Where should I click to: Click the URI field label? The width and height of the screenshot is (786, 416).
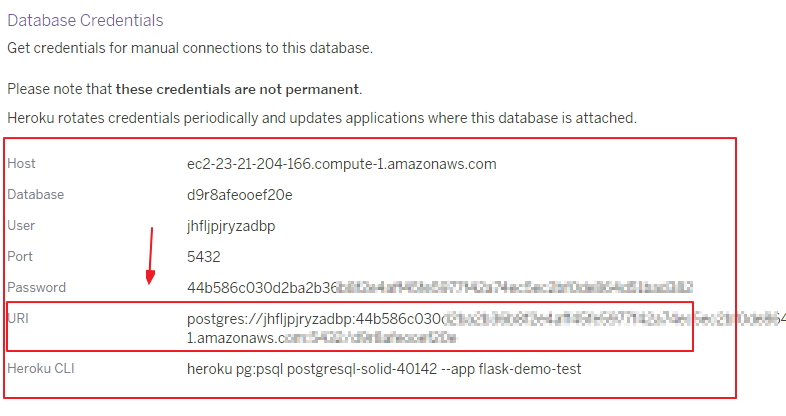tap(18, 319)
